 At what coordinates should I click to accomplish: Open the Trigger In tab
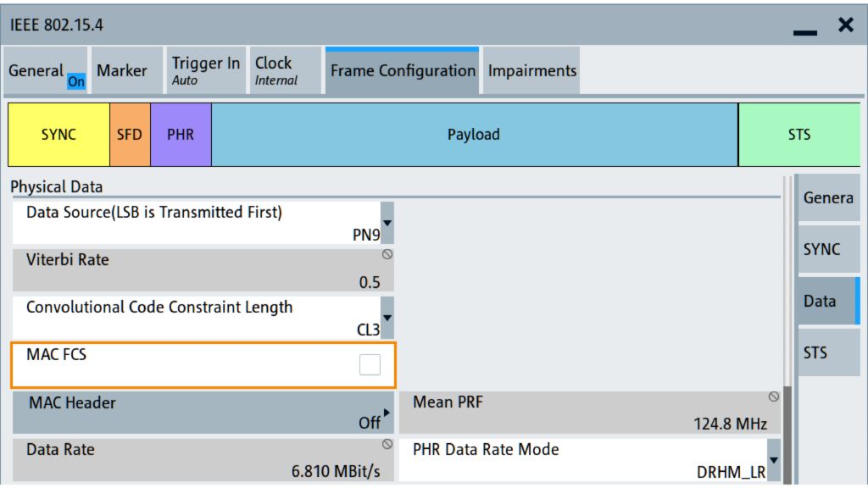point(205,71)
